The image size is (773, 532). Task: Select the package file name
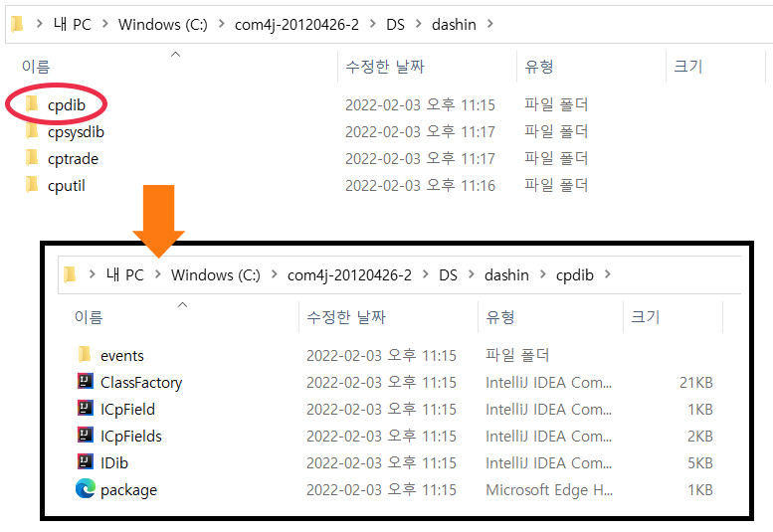[128, 490]
